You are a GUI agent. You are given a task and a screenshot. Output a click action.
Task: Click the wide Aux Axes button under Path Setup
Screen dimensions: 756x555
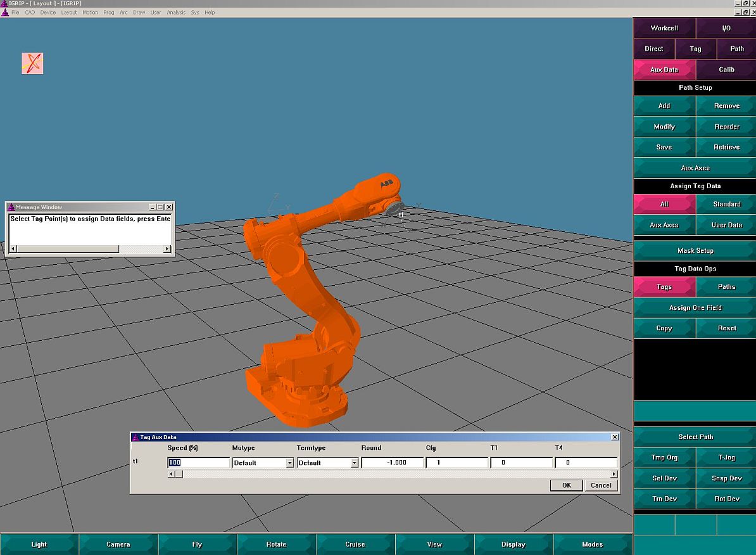(695, 168)
